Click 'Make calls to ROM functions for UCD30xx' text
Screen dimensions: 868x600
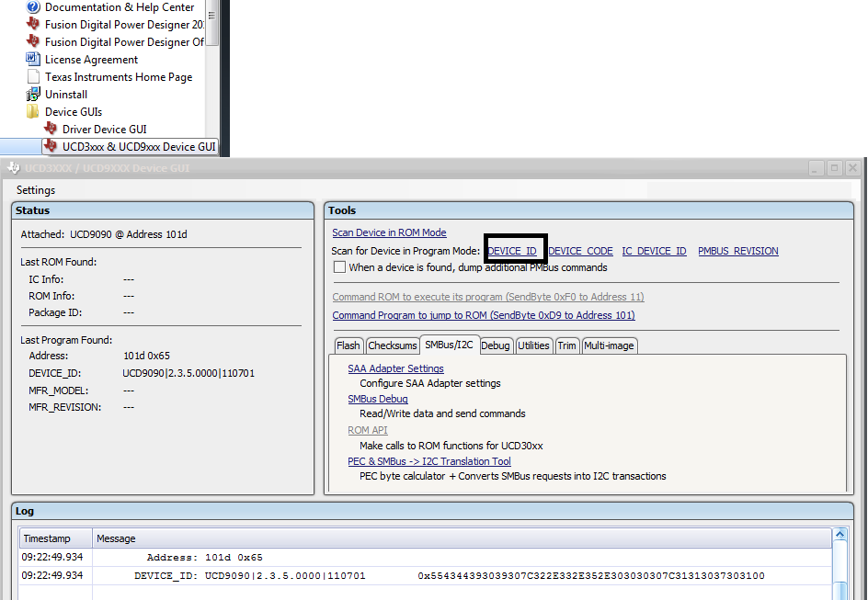click(x=451, y=446)
